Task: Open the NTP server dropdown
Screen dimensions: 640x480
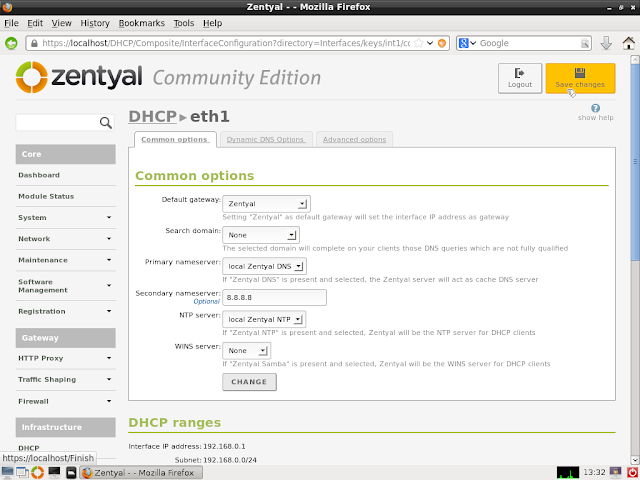Action: pyautogui.click(x=264, y=319)
